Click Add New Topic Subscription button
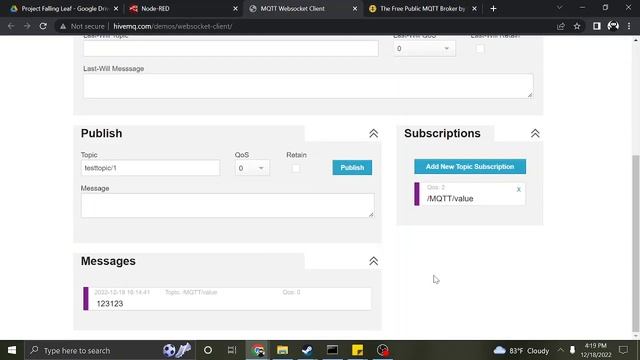640x360 pixels. (x=470, y=167)
